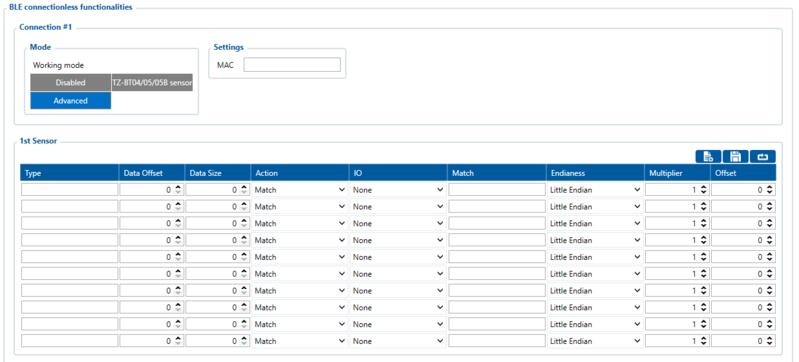This screenshot has width=799, height=362.
Task: Open the IO dropdown in the eighth row
Action: pyautogui.click(x=398, y=307)
